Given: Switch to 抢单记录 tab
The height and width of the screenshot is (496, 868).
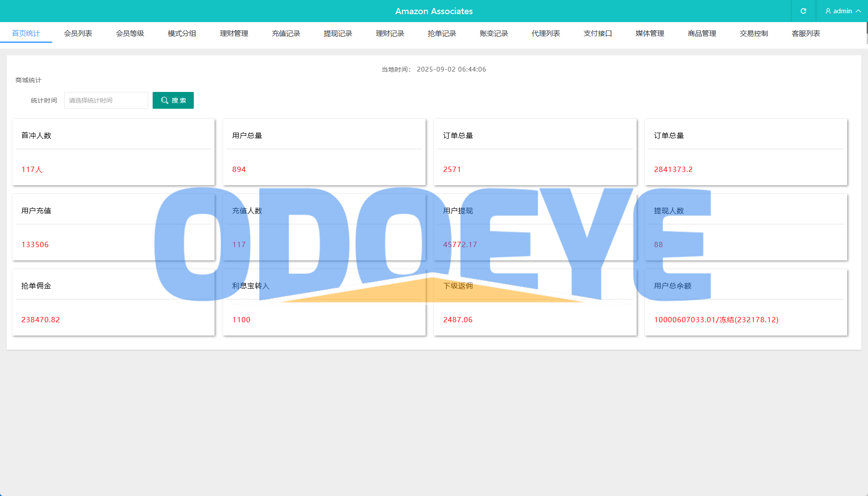Looking at the screenshot, I should point(442,33).
